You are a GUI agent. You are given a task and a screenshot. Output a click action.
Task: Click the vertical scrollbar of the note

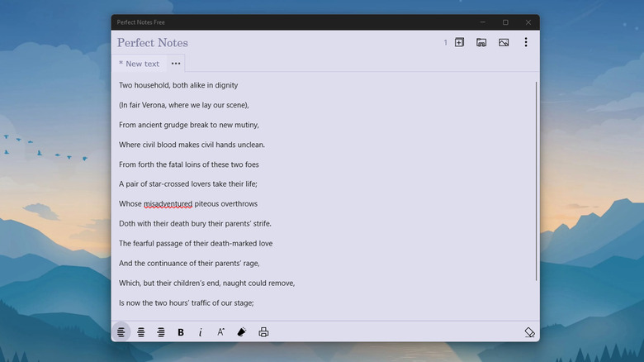537,182
